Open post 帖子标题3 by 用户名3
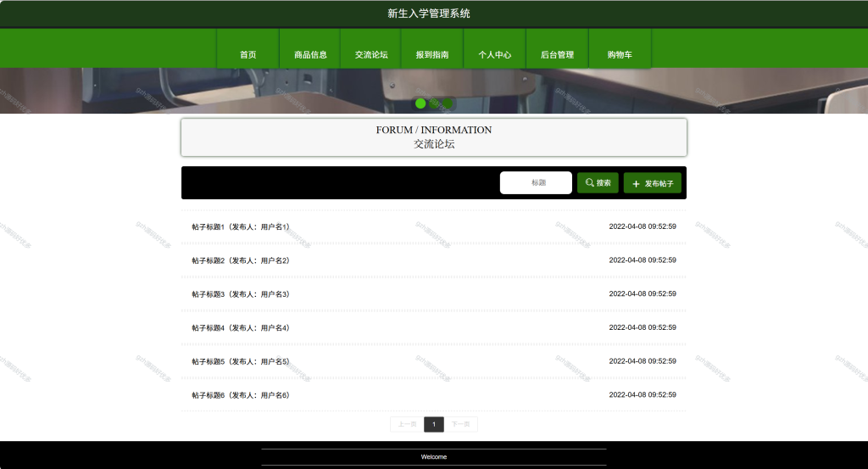The height and width of the screenshot is (469, 868). [434, 294]
